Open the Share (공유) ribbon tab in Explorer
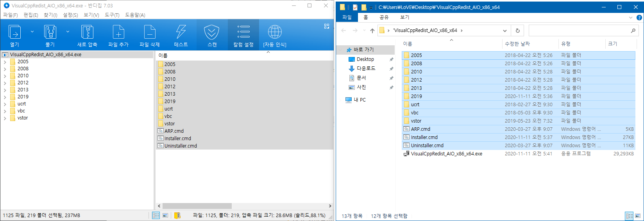 (x=384, y=17)
